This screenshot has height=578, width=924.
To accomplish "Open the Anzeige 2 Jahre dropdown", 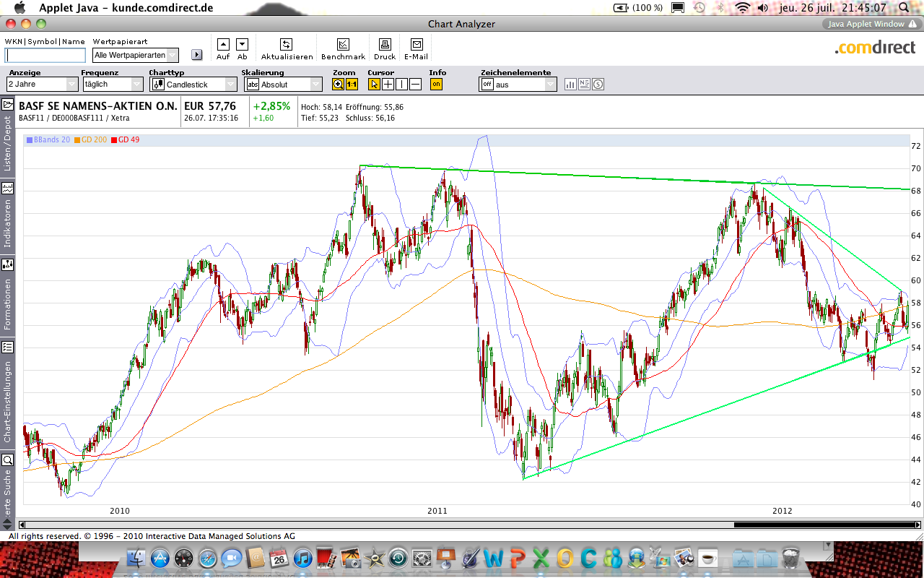I will point(43,85).
